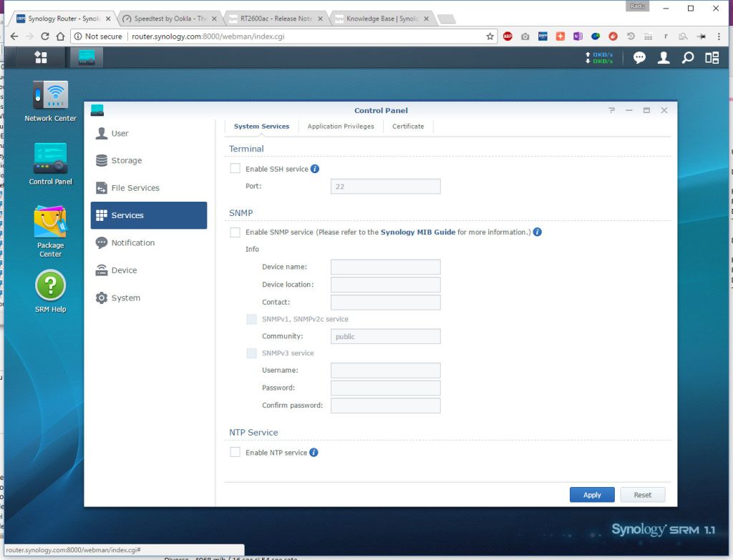Enable the SSH service checkbox
Image resolution: width=733 pixels, height=560 pixels.
235,169
